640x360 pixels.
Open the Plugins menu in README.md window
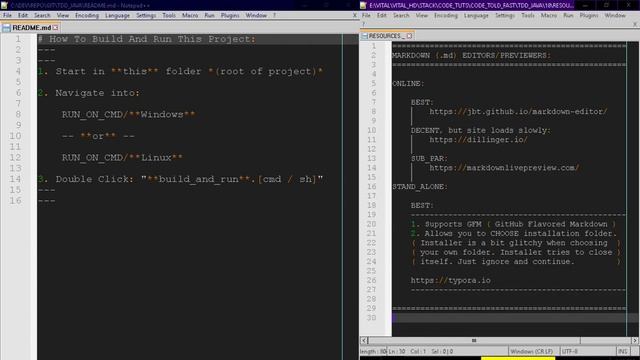point(230,15)
